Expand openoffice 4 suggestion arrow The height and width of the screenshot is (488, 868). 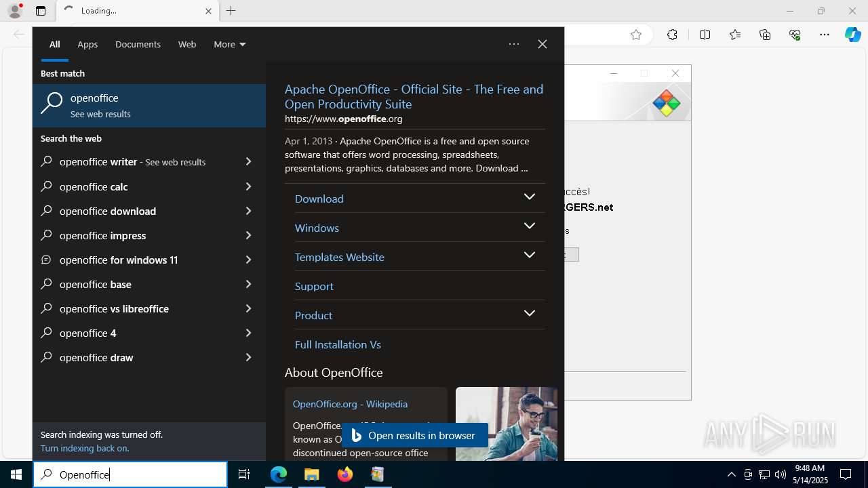pos(248,333)
